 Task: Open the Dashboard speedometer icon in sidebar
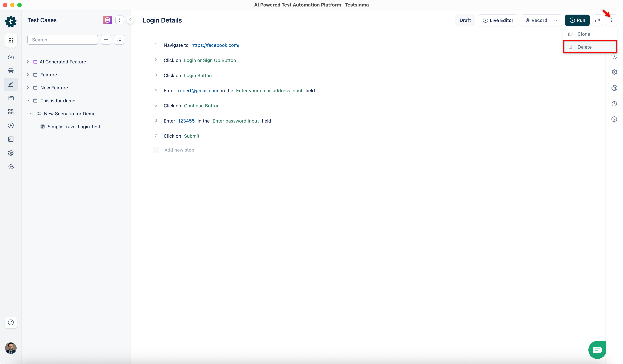point(11,57)
